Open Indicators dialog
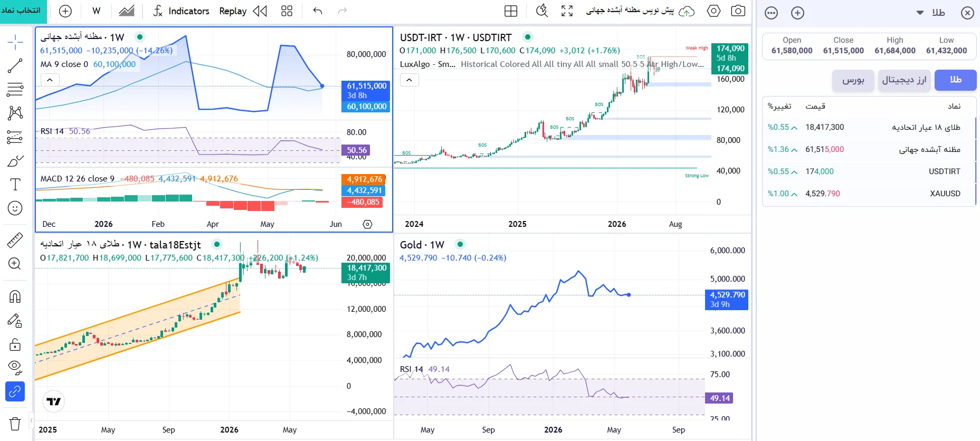The height and width of the screenshot is (441, 980). coord(182,11)
